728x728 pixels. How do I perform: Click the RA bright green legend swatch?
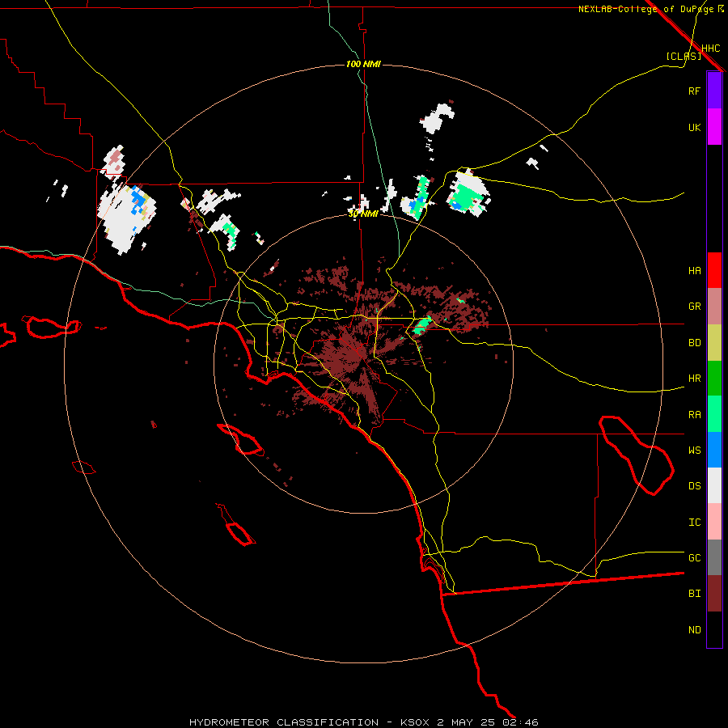(x=714, y=414)
